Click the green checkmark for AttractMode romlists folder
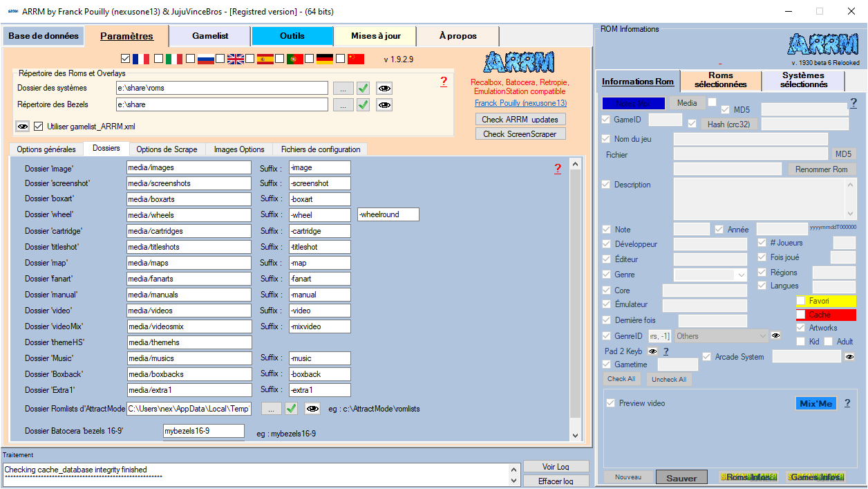This screenshot has width=868, height=489. (291, 409)
